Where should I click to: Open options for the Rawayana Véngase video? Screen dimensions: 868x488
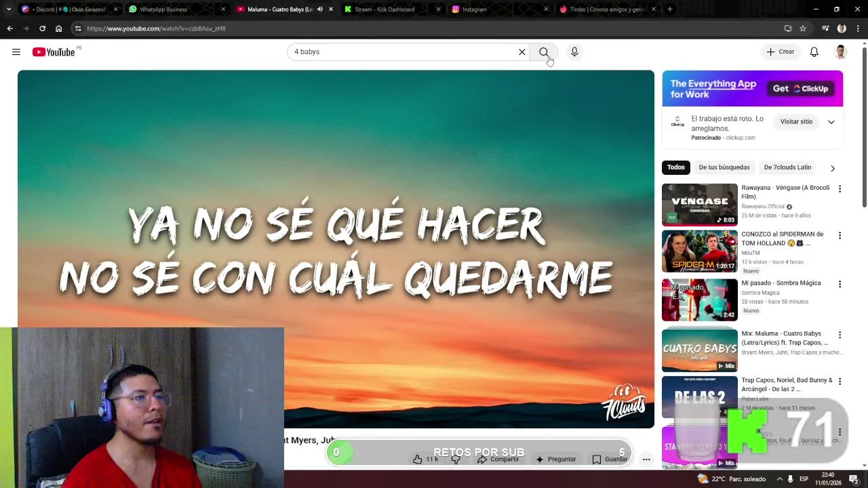840,189
